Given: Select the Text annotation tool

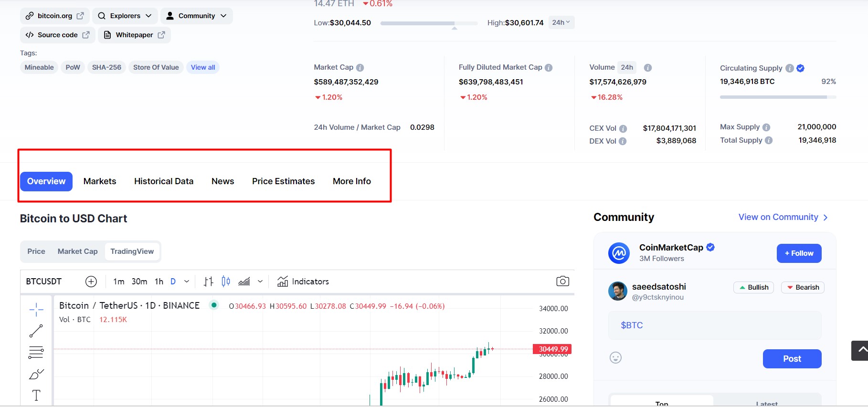Looking at the screenshot, I should pyautogui.click(x=36, y=395).
